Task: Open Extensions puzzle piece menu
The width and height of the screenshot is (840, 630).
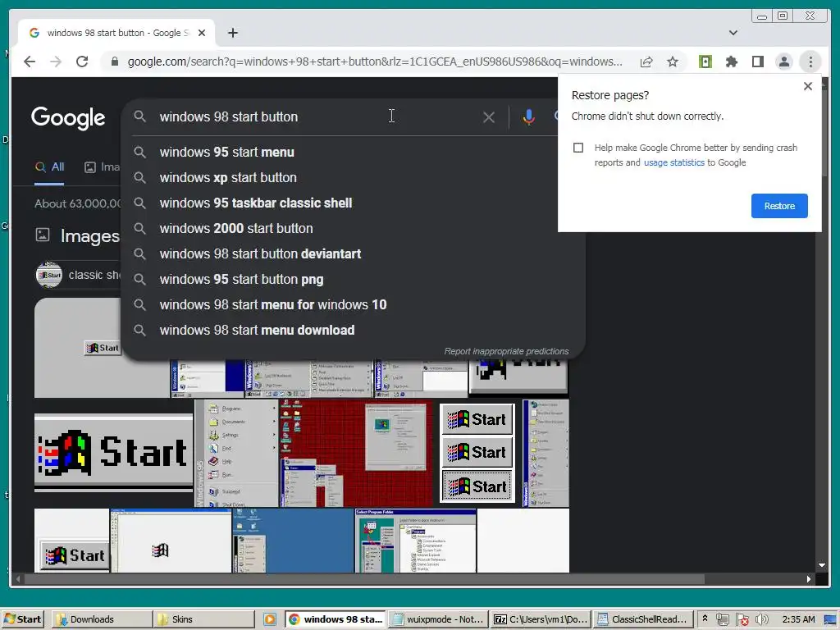Action: point(731,62)
